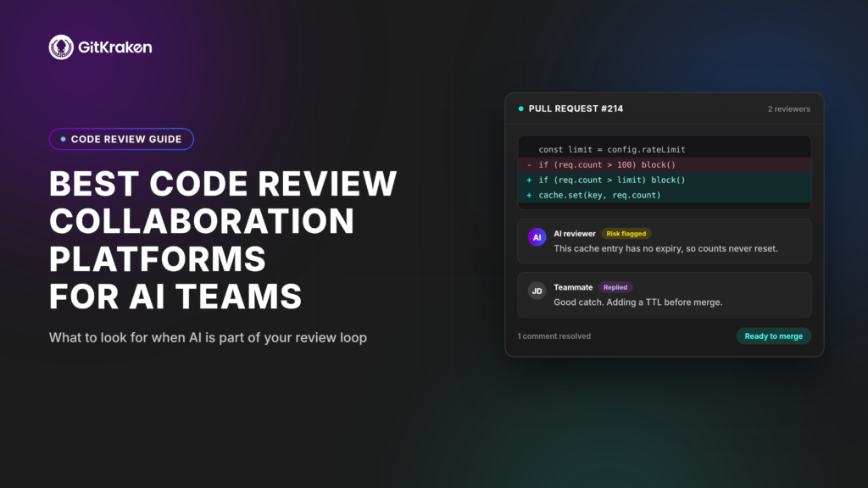
Task: Click the green status dot beside Pull Request
Action: (521, 108)
